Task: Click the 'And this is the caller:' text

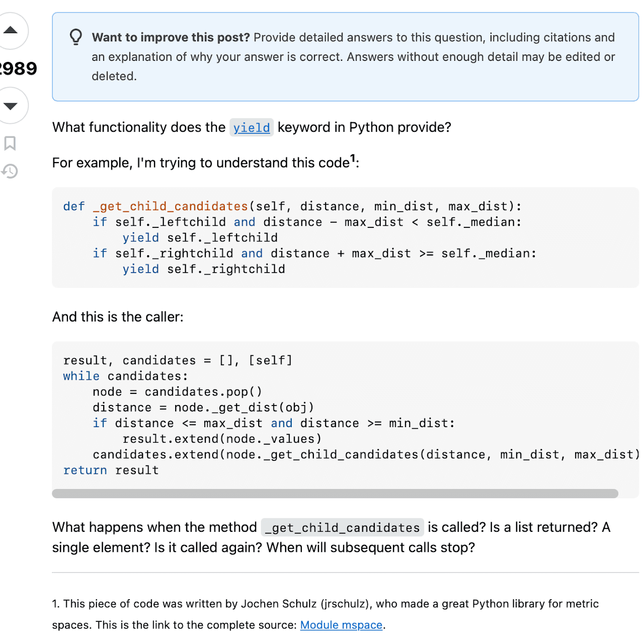Action: point(118,317)
